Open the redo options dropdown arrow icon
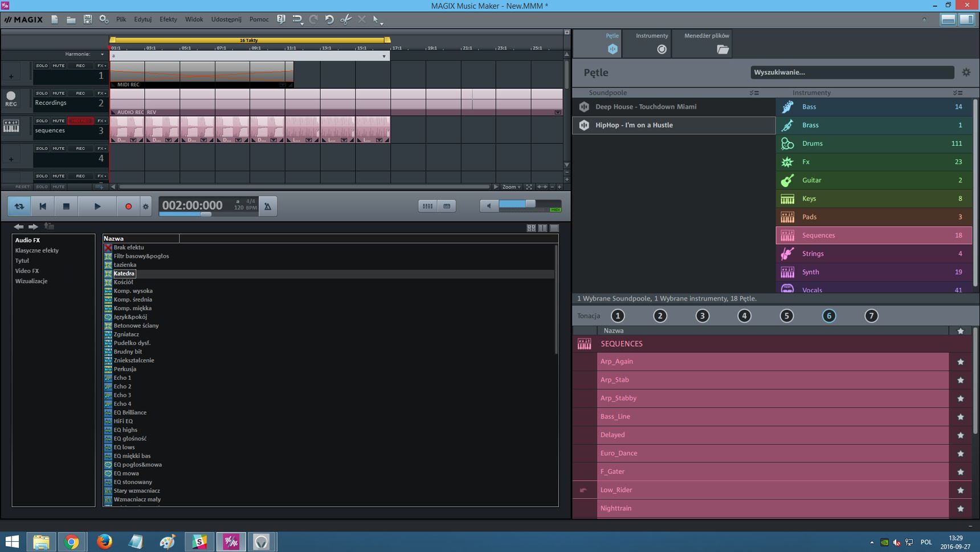 coord(297,19)
